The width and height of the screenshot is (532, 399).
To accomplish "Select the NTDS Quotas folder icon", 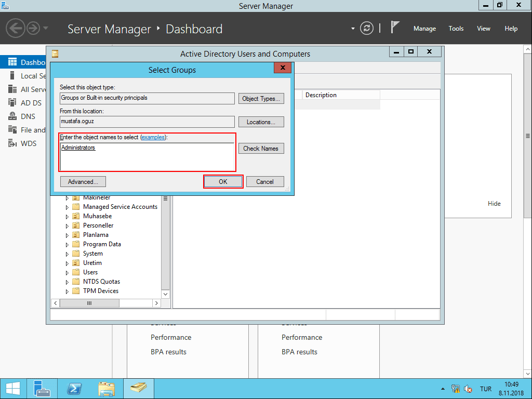I will click(x=76, y=282).
